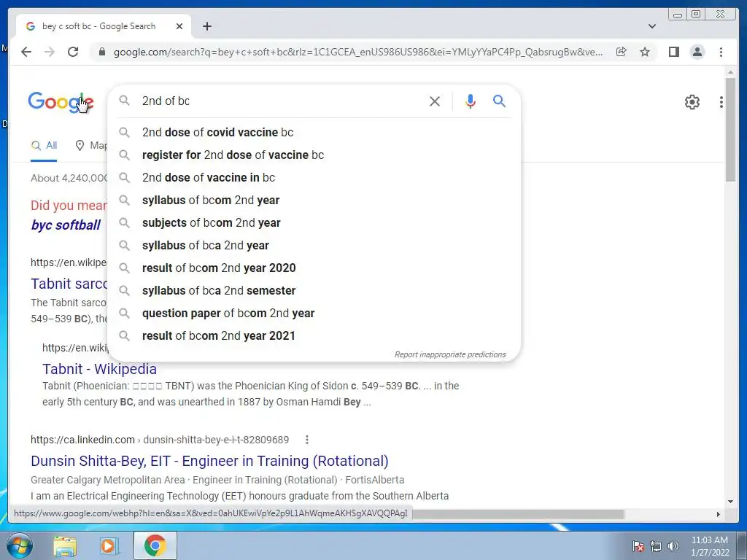Open Google quick settings gear
Viewport: 747px width, 560px height.
(x=692, y=102)
